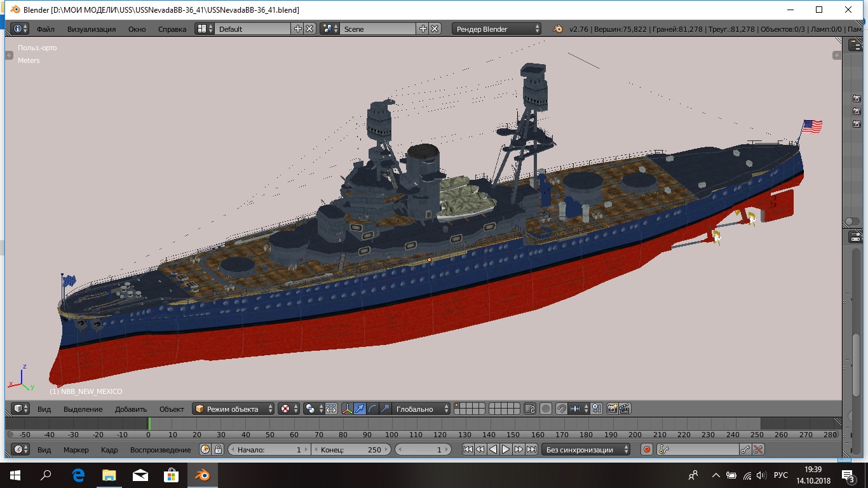Click the jump to first frame icon
Viewport: 868px width, 488px height.
468,450
